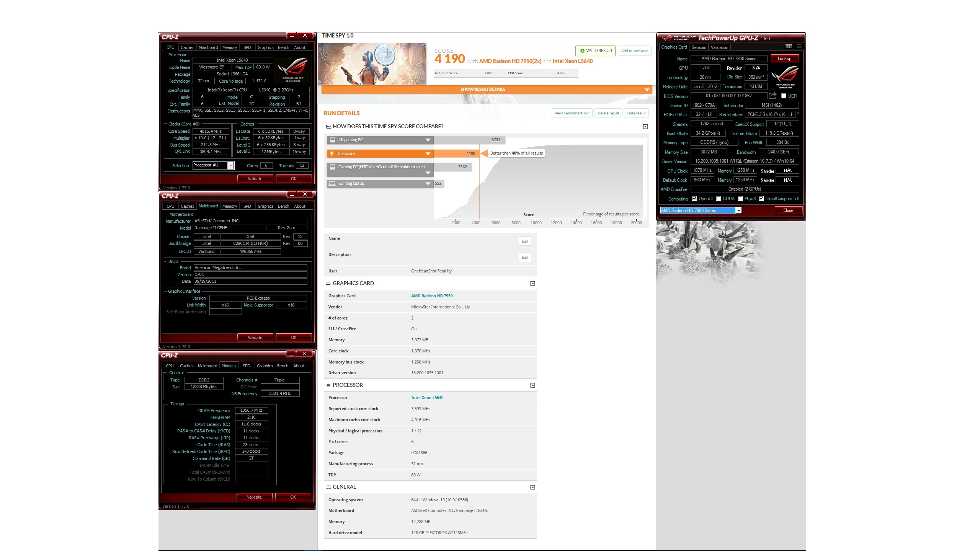Switch to the Sensors tab in GPU-Z

coord(699,47)
